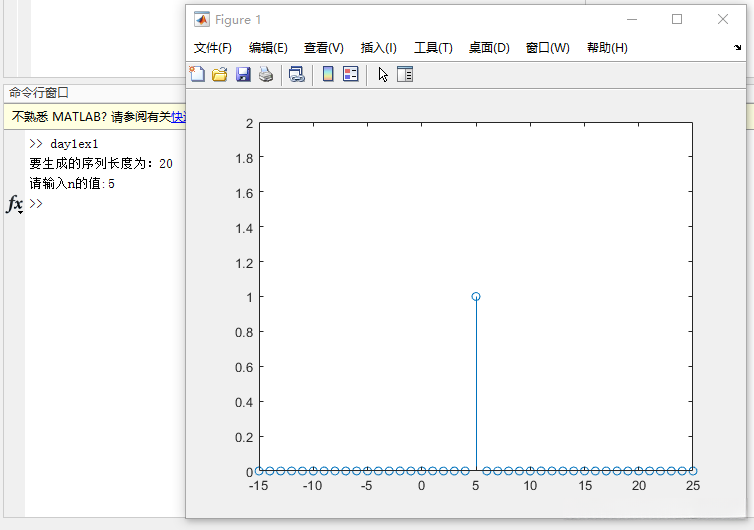The height and width of the screenshot is (530, 754).
Task: Click the x-axis label 25
Action: coord(692,486)
